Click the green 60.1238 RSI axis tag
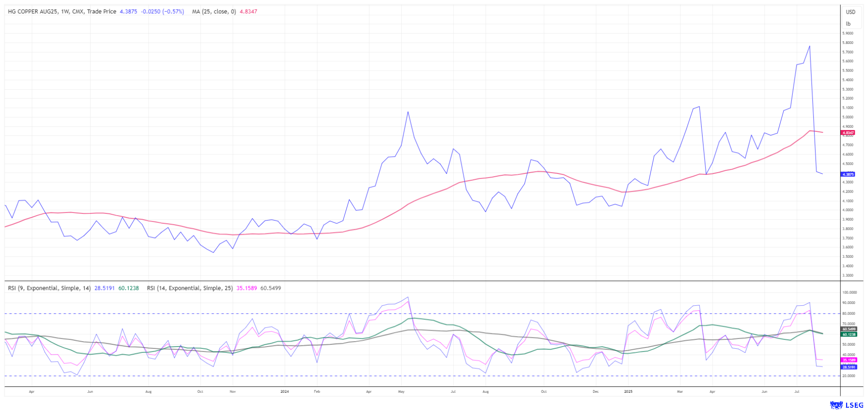Screen dimensions: 868x410 pyautogui.click(x=849, y=334)
